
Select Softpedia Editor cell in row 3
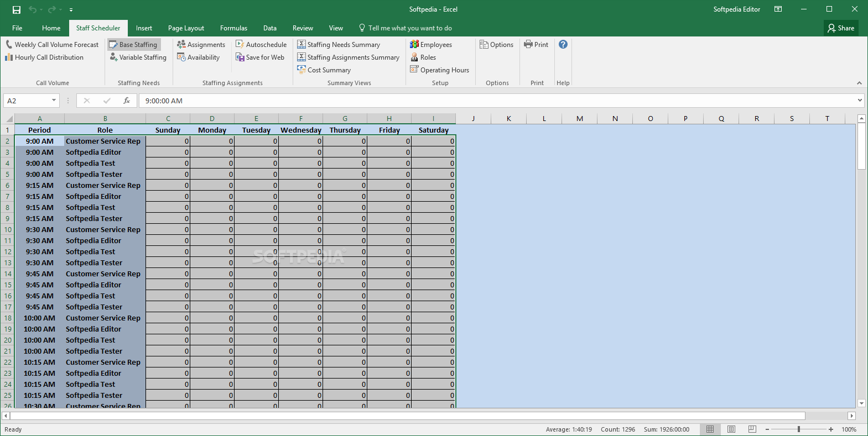pos(105,153)
